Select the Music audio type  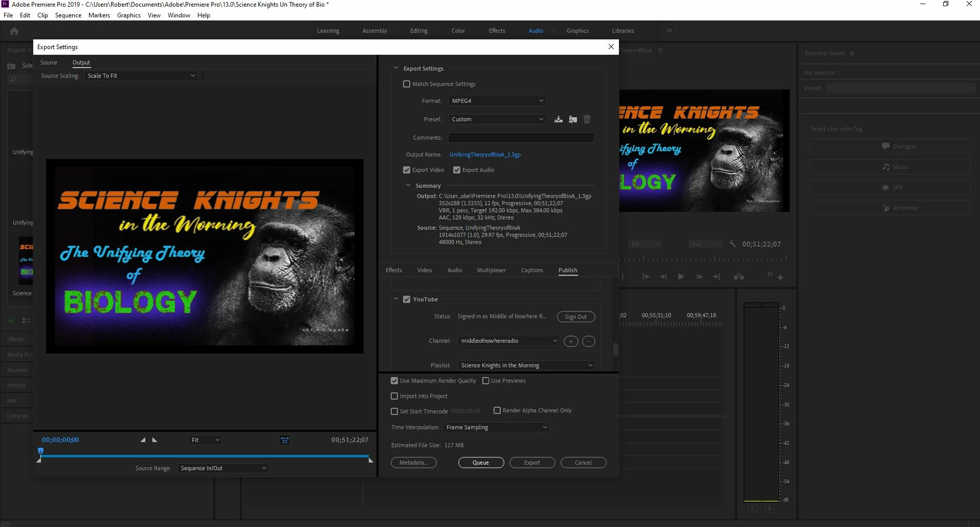[889, 167]
